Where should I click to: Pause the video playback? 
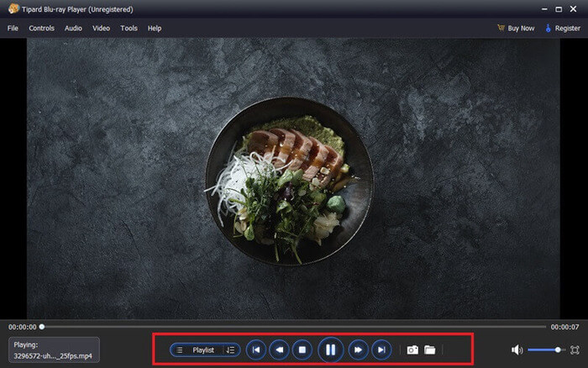tap(331, 350)
